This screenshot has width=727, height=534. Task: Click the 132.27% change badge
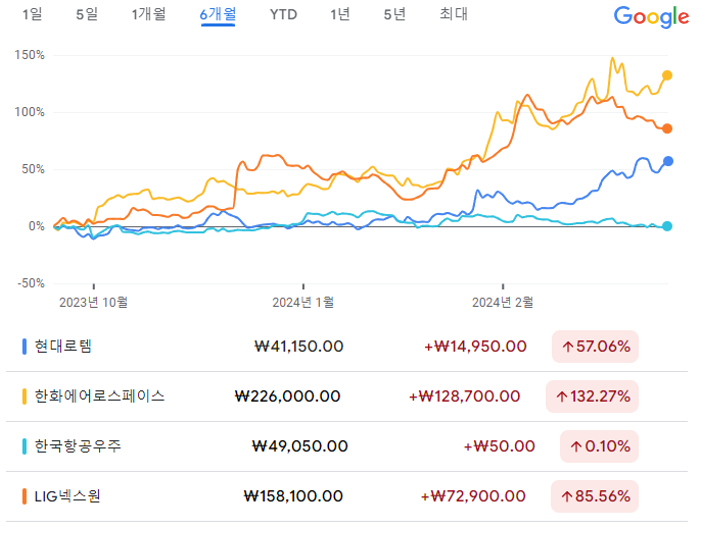click(x=592, y=396)
